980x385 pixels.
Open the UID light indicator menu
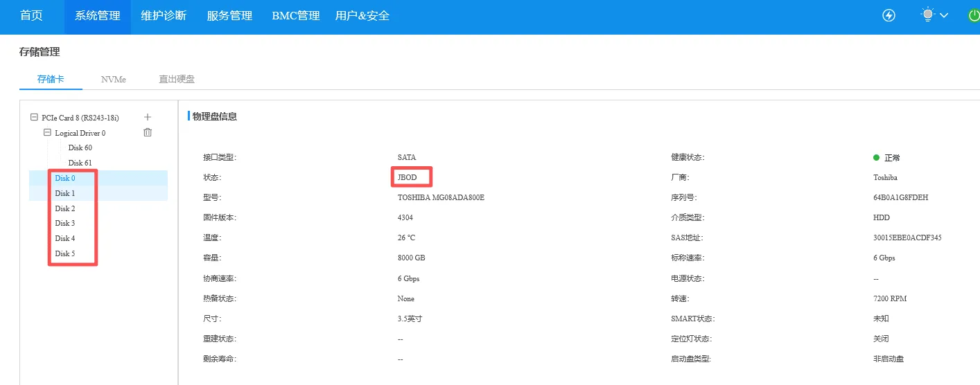point(927,15)
